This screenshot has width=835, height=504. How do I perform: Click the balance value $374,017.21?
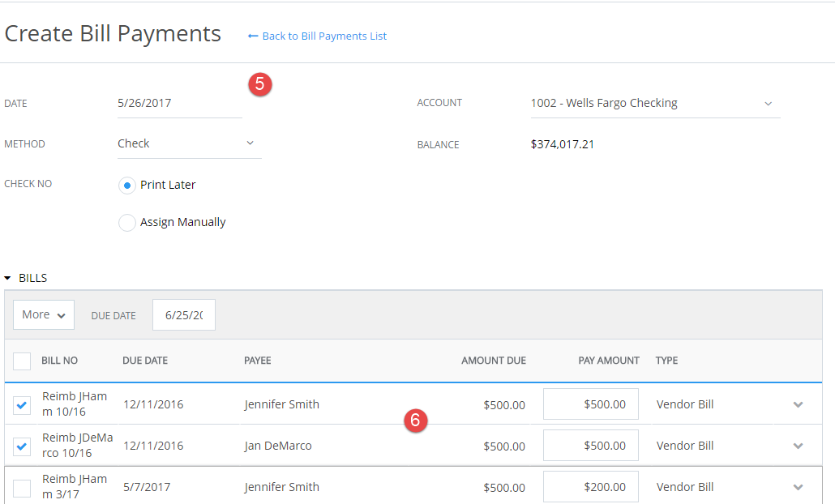(x=563, y=144)
